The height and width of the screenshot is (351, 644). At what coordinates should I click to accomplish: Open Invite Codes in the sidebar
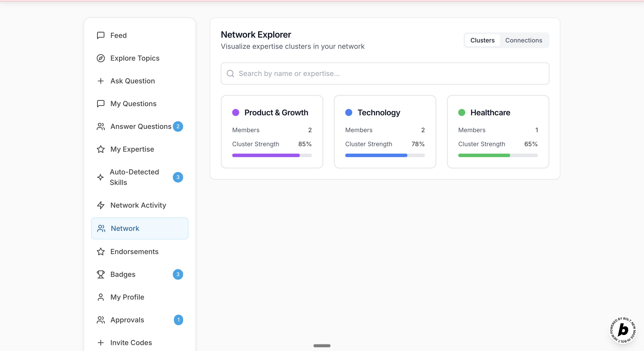click(x=131, y=342)
